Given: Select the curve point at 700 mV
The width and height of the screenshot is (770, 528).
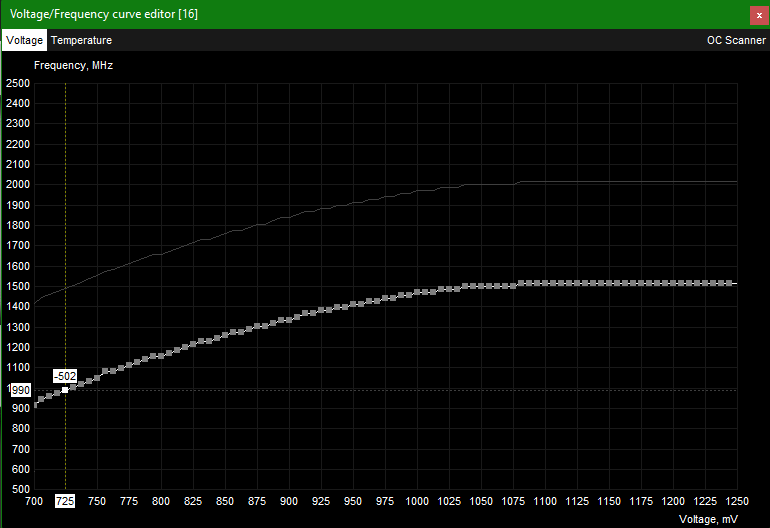Looking at the screenshot, I should point(35,405).
